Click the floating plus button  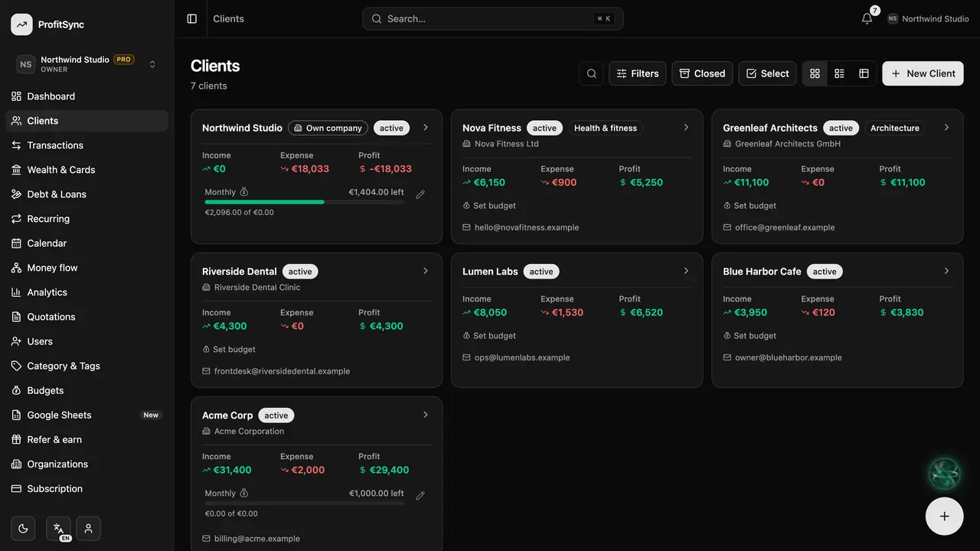(x=945, y=516)
